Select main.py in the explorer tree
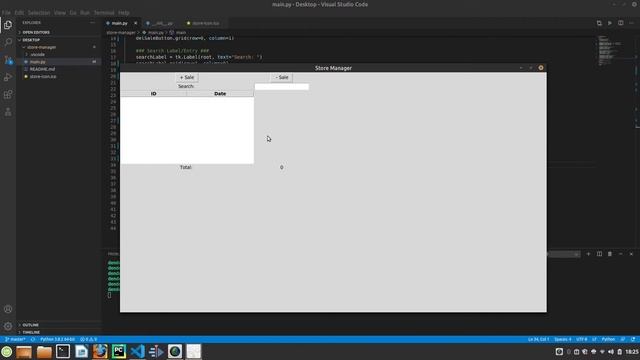Viewport: 640px width, 360px height. point(38,62)
